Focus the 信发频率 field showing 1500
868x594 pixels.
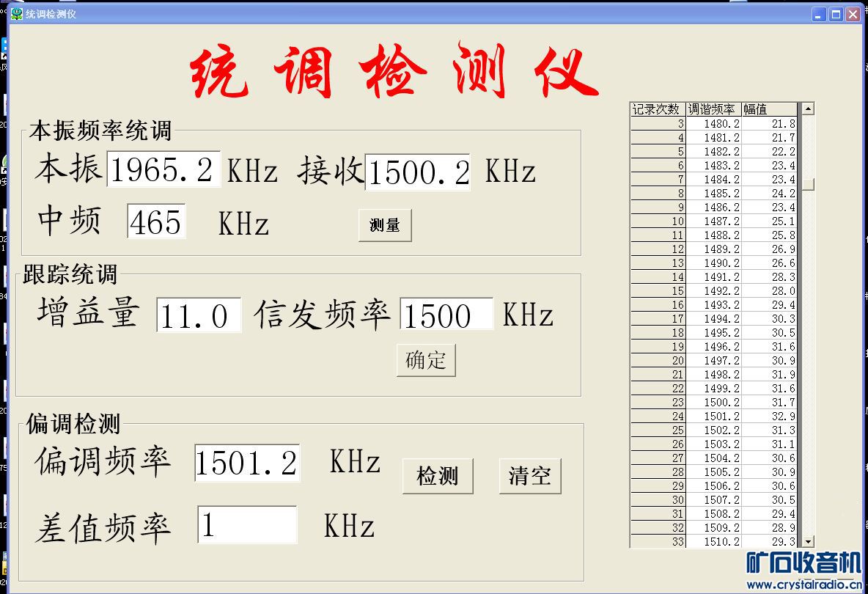tap(446, 314)
